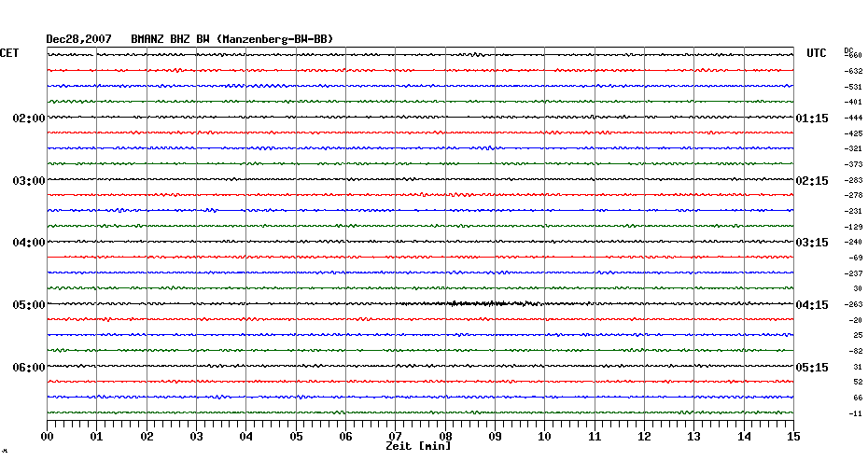This screenshot has height=461, width=868.
Task: Click the 15 minute tick label
Action: [793, 436]
